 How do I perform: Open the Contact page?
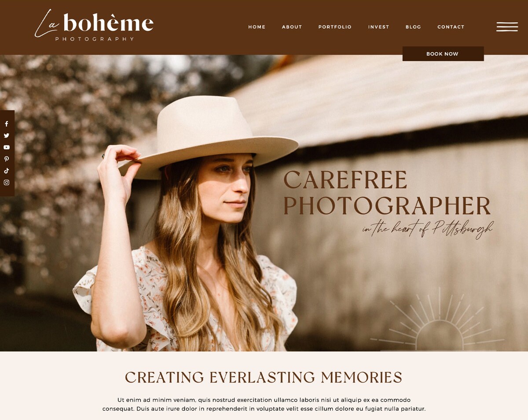451,27
